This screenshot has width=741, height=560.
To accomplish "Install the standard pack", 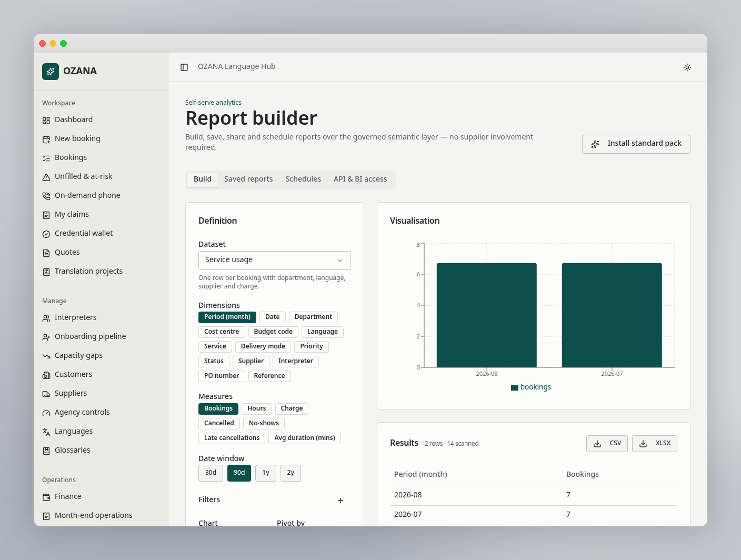I will point(636,144).
